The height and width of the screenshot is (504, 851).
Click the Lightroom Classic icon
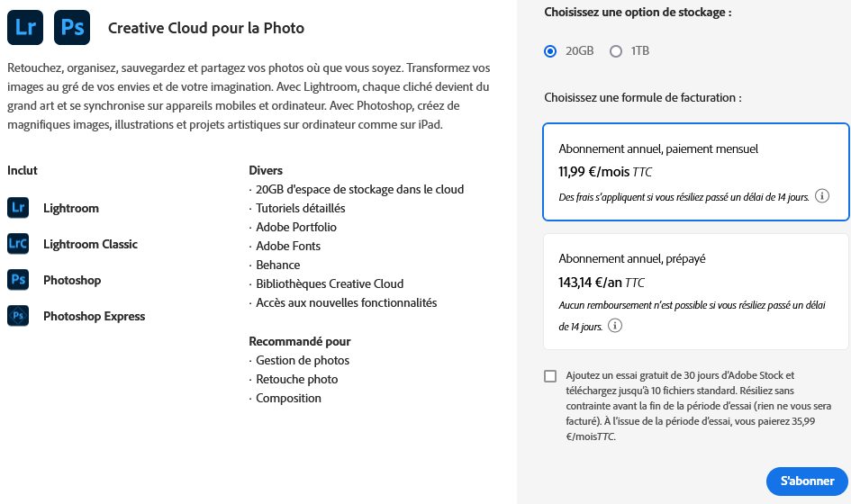pyautogui.click(x=18, y=244)
